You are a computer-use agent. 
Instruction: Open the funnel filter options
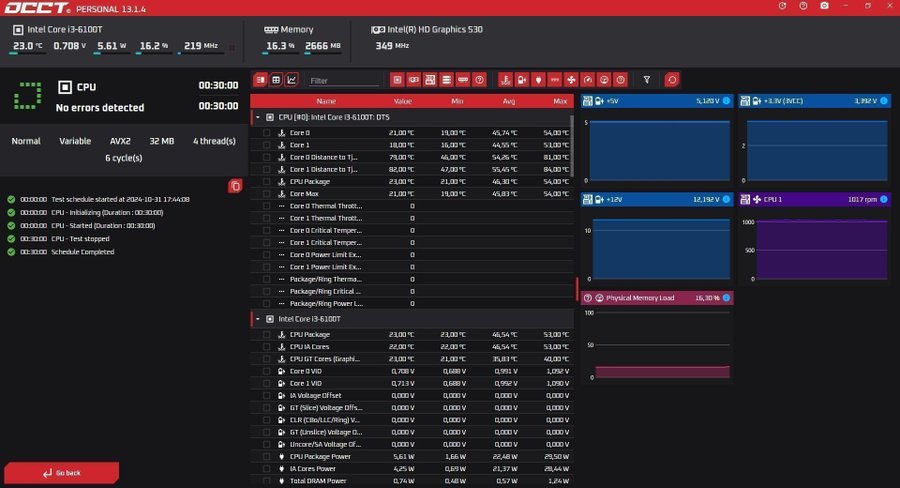click(x=647, y=80)
